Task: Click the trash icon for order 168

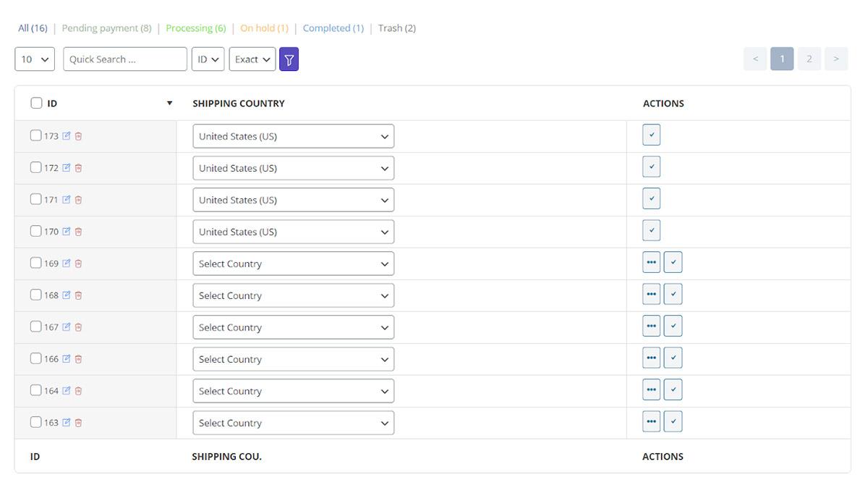Action: point(78,295)
